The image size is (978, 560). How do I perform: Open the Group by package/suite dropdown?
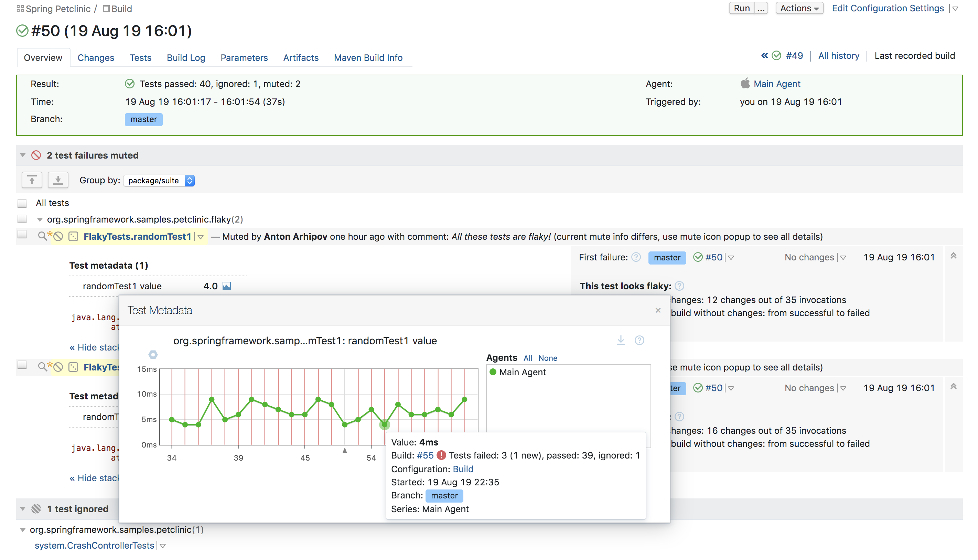tap(159, 181)
